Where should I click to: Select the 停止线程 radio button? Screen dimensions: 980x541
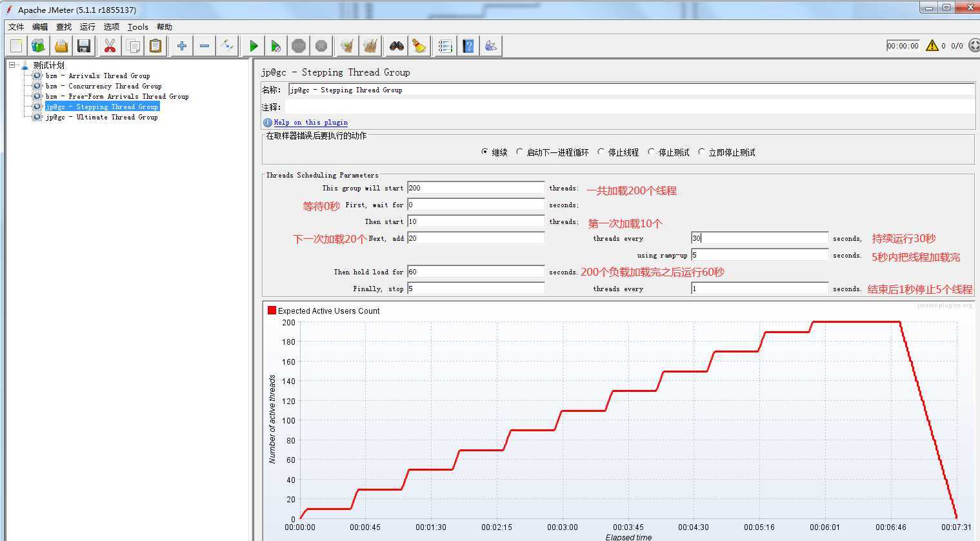click(601, 152)
